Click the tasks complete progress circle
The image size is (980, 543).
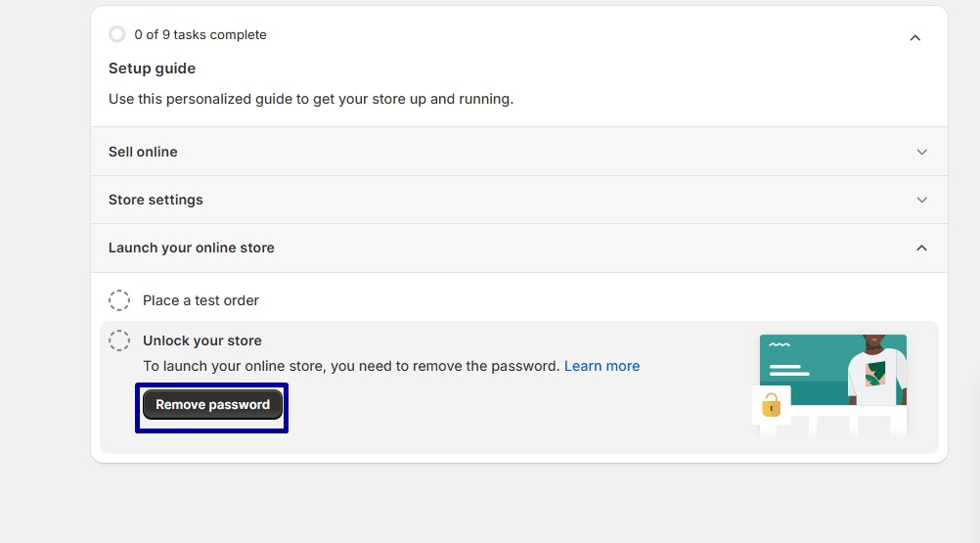click(x=116, y=34)
